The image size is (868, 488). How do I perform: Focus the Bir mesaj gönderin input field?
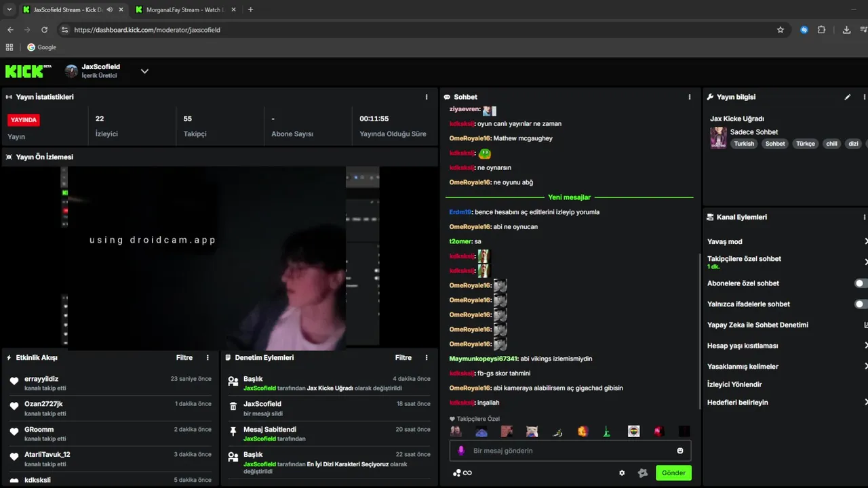tap(569, 451)
